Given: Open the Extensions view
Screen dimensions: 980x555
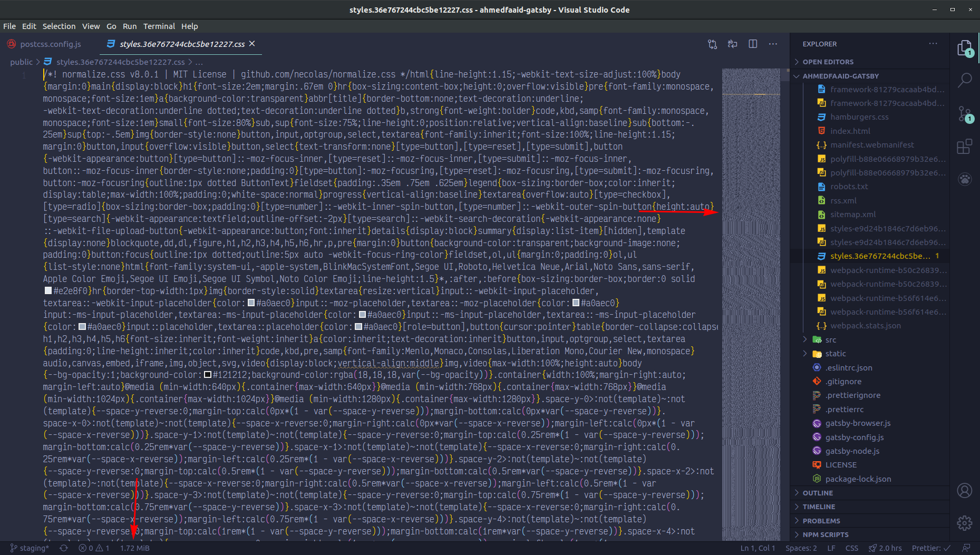Looking at the screenshot, I should [x=964, y=147].
